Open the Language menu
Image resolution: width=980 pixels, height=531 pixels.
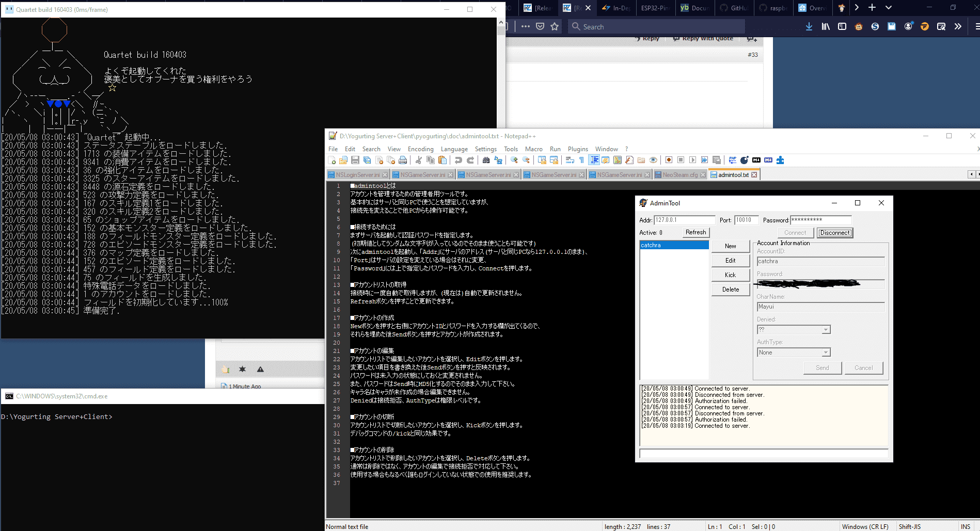point(454,149)
